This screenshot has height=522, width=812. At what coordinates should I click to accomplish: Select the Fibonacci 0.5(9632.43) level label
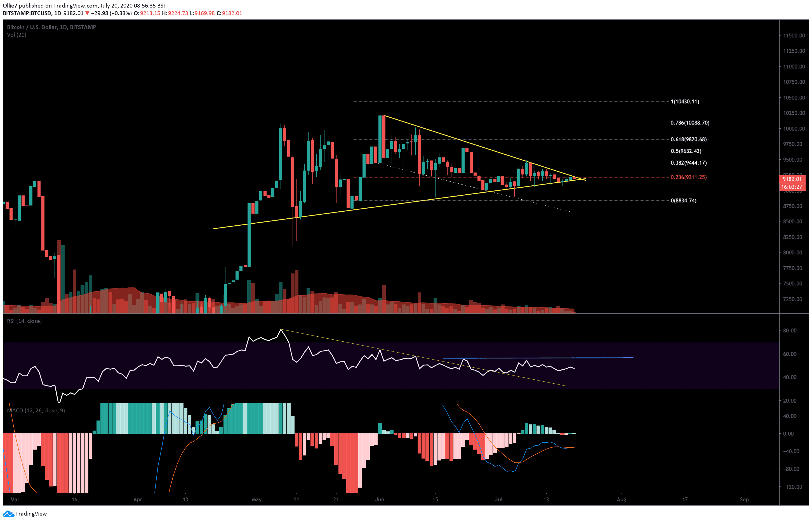pyautogui.click(x=686, y=151)
